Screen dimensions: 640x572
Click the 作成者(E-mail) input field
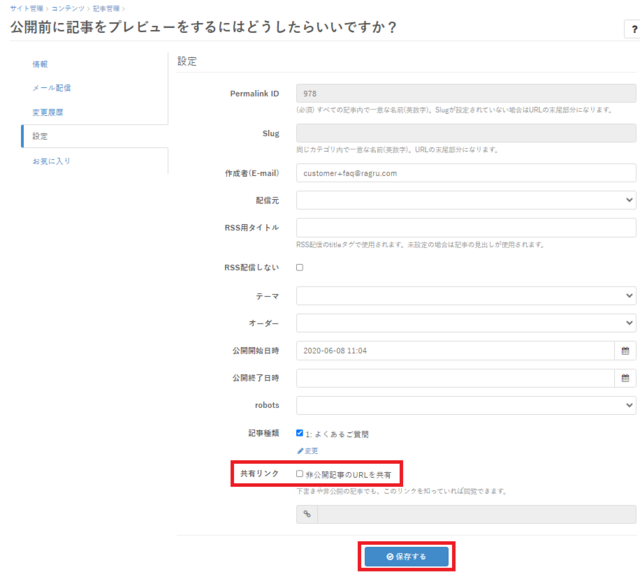coord(466,173)
